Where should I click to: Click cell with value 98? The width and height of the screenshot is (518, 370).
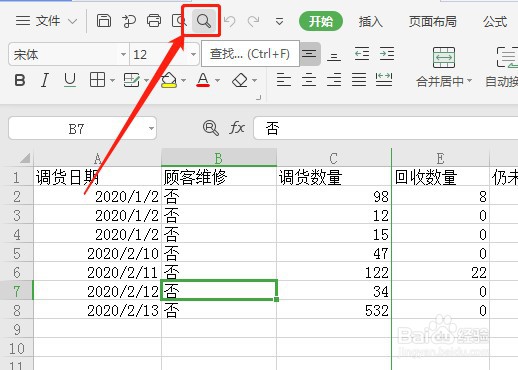click(x=334, y=196)
